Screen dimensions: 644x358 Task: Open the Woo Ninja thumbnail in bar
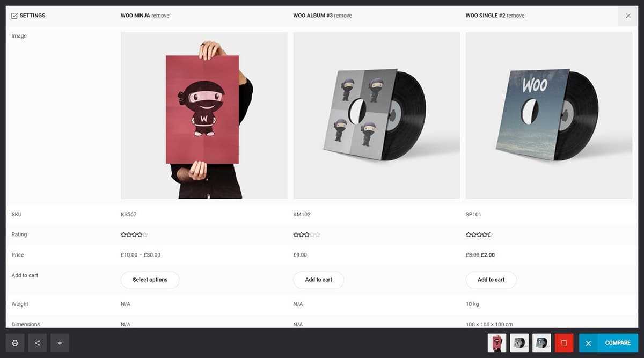497,343
